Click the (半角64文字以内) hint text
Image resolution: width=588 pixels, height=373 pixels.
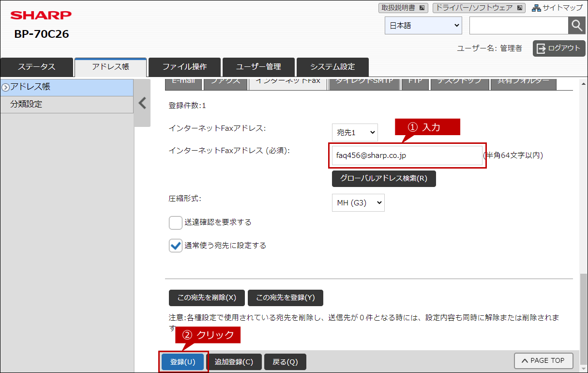tap(513, 155)
